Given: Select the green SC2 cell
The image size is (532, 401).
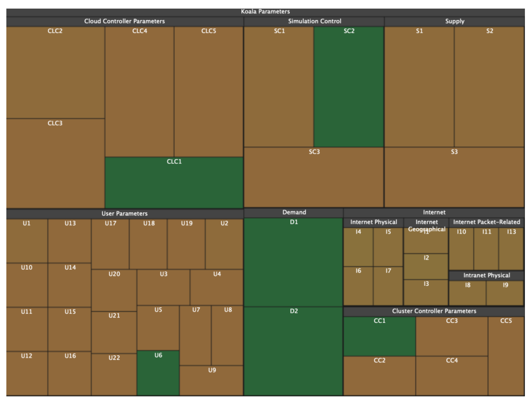Looking at the screenshot, I should [349, 87].
